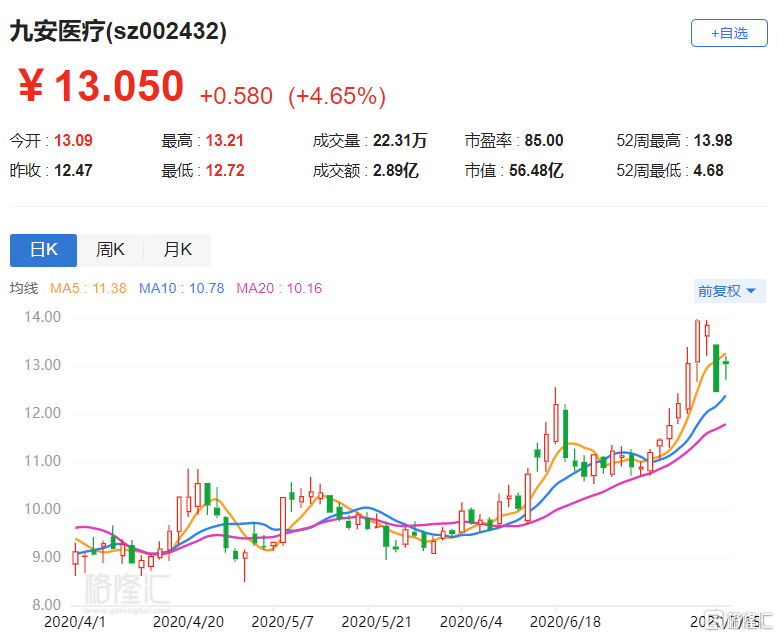Select the stock title 九安医疗(sz002432)
This screenshot has height=637, width=779.
[118, 31]
